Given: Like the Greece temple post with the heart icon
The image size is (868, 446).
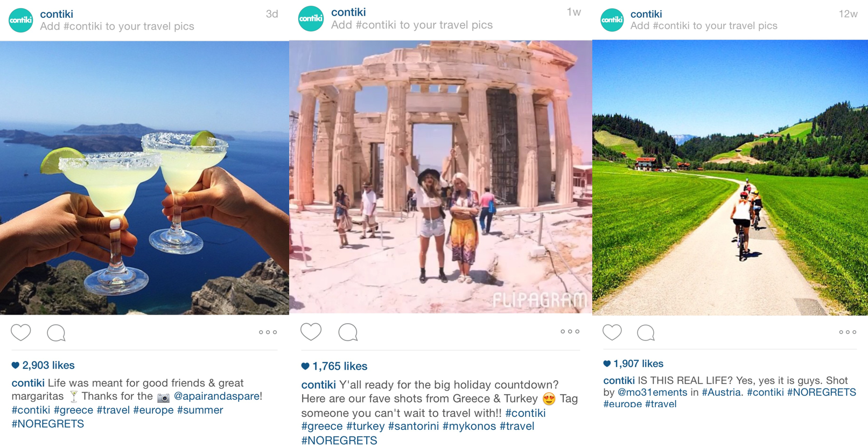Looking at the screenshot, I should coord(311,331).
